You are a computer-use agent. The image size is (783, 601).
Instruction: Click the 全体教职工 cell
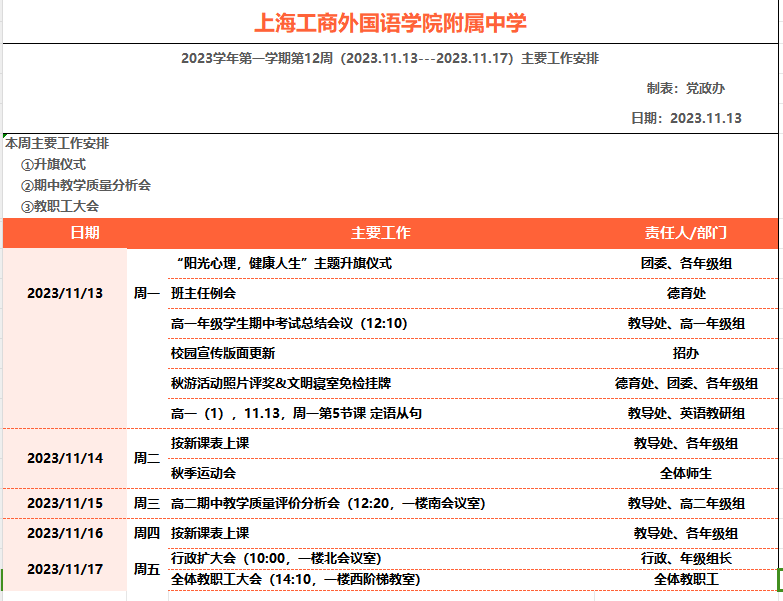686,580
